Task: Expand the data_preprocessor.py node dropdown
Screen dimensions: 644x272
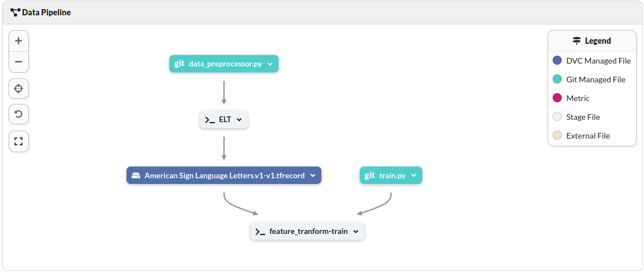Action: [x=270, y=64]
